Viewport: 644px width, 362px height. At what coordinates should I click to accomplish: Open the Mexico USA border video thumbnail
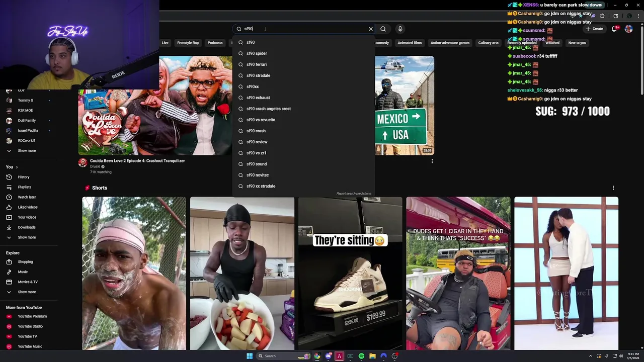tap(405, 106)
